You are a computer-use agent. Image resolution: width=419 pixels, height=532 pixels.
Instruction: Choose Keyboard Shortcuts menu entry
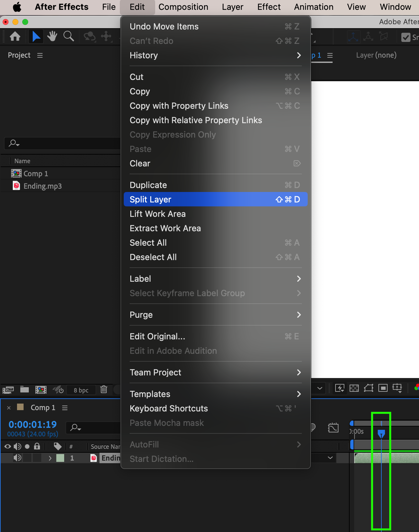coord(215,408)
